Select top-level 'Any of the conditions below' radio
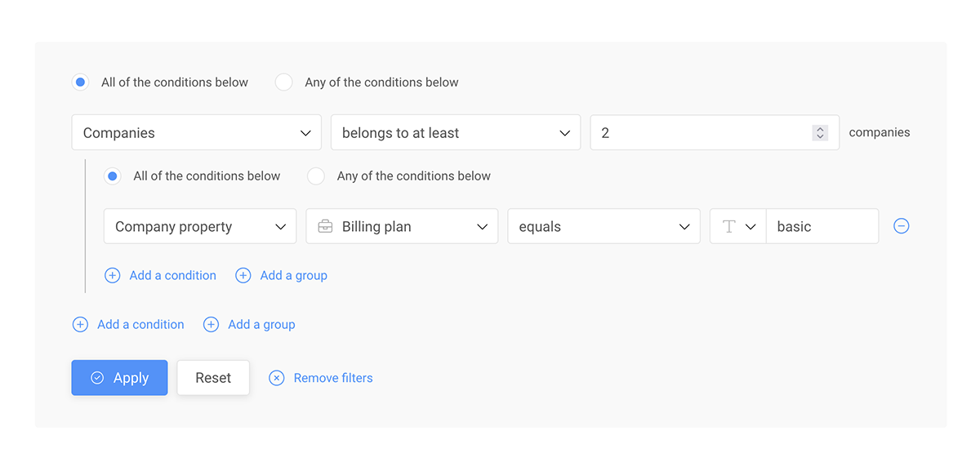 (283, 82)
